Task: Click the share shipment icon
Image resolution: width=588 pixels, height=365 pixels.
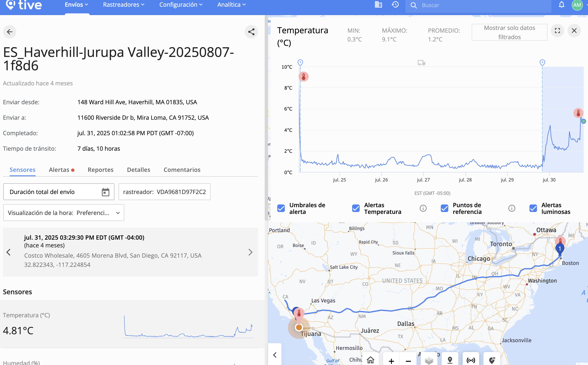Action: click(x=251, y=32)
